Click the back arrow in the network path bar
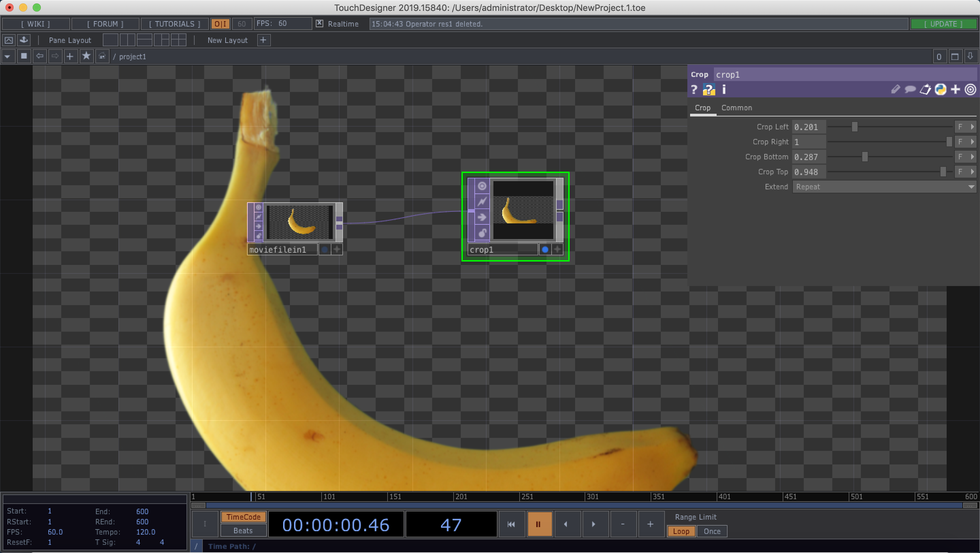The image size is (980, 553). point(39,56)
